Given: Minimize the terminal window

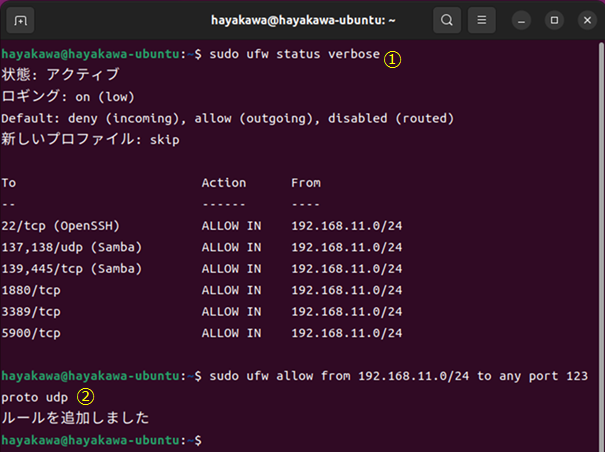Looking at the screenshot, I should coord(522,20).
